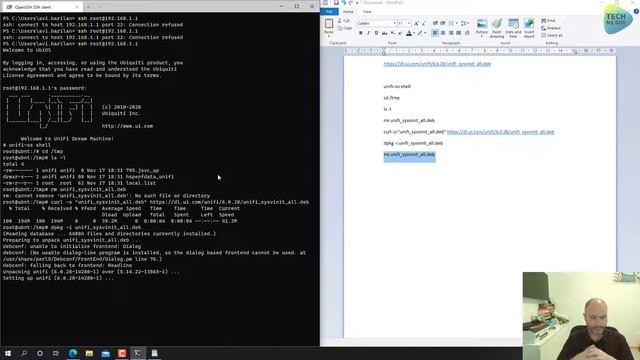Save document via quick access toolbar
The width and height of the screenshot is (640, 360).
(x=336, y=2)
